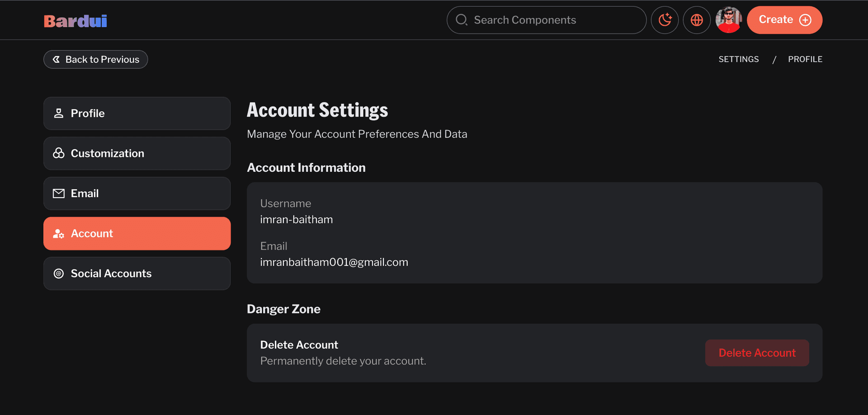Click the double chevron back icon

56,60
